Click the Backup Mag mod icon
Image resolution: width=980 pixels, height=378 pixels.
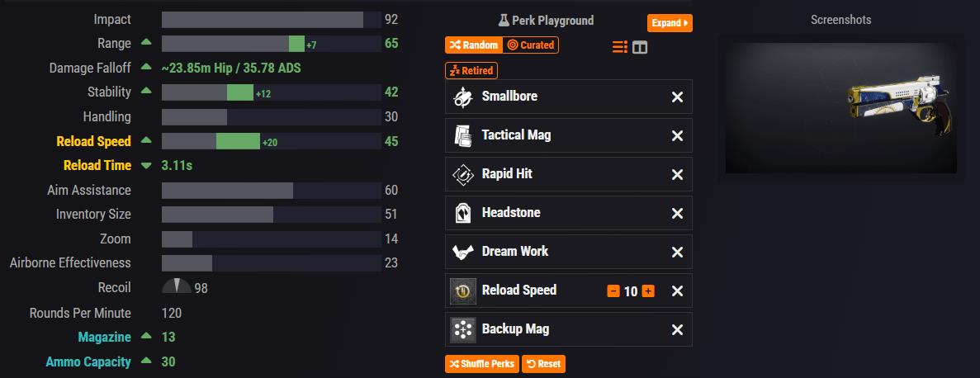point(462,329)
